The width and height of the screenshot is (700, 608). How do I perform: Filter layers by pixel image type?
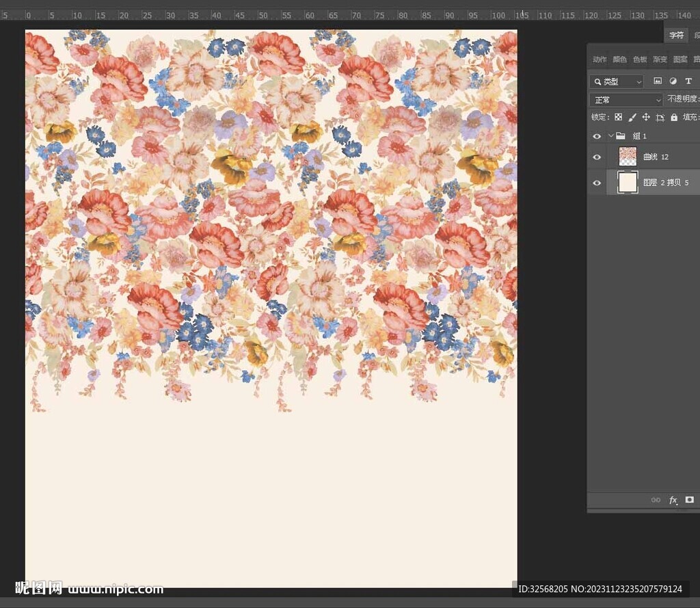click(x=658, y=81)
